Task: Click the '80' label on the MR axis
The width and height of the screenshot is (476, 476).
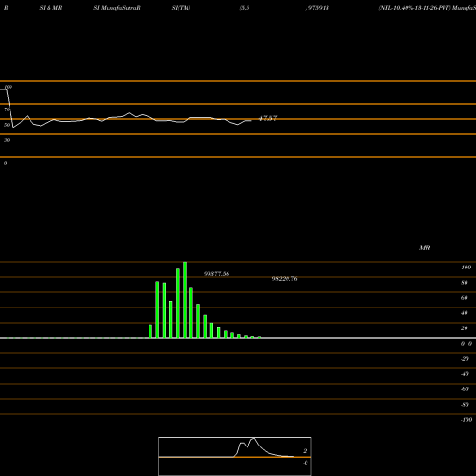Action: (465, 283)
